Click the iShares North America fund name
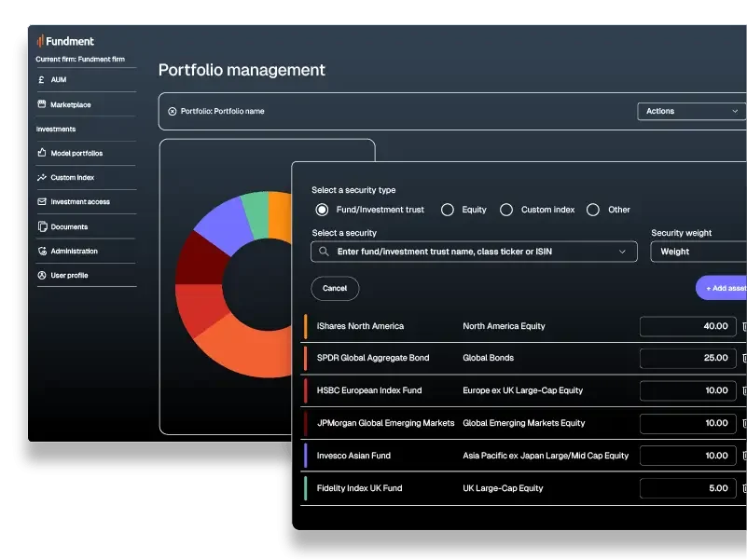This screenshot has height=560, width=747. point(360,326)
